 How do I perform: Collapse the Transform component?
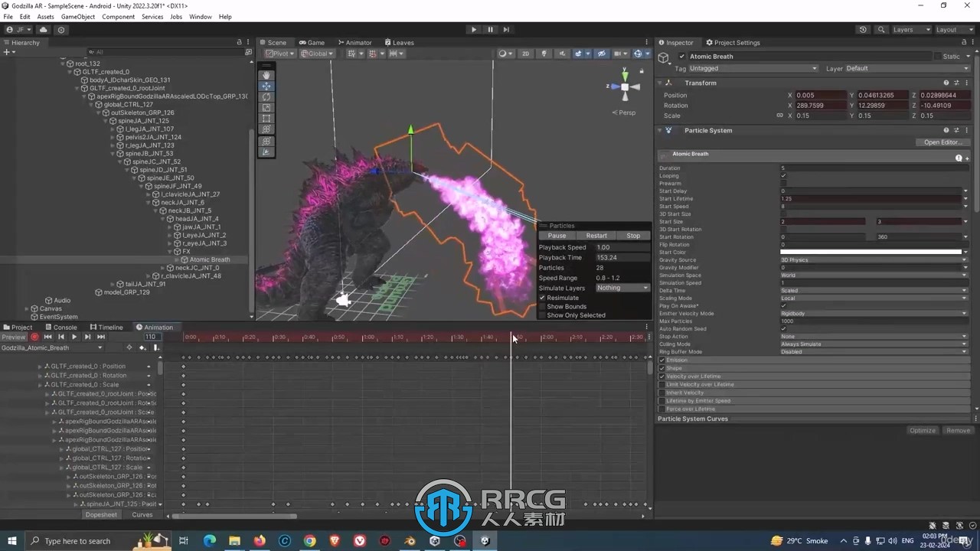pos(660,83)
